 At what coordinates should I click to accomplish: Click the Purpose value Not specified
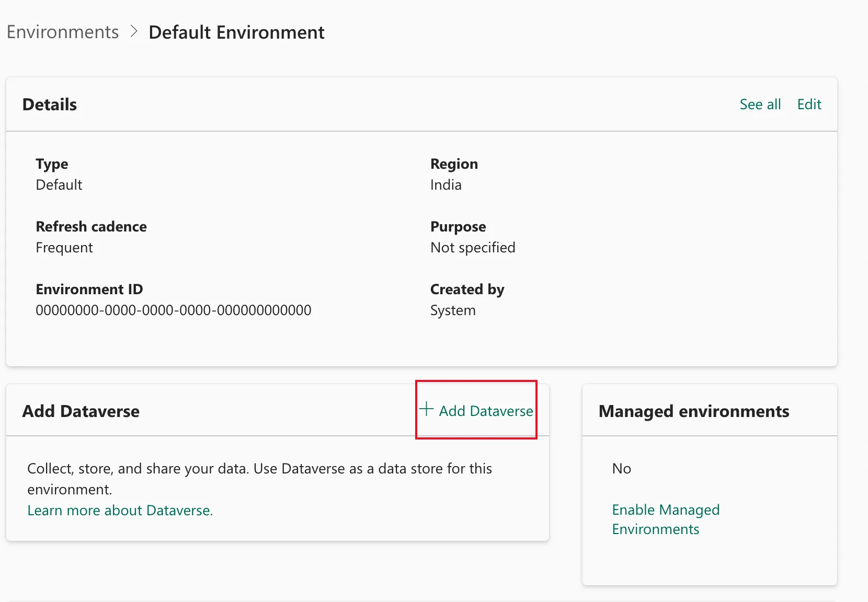click(473, 248)
